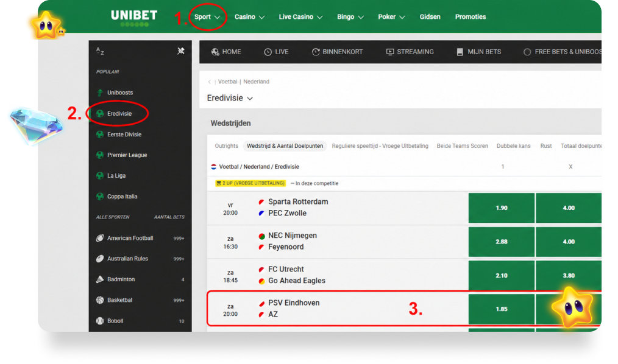Open American Football sport
This screenshot has width=618, height=364.
tap(130, 238)
